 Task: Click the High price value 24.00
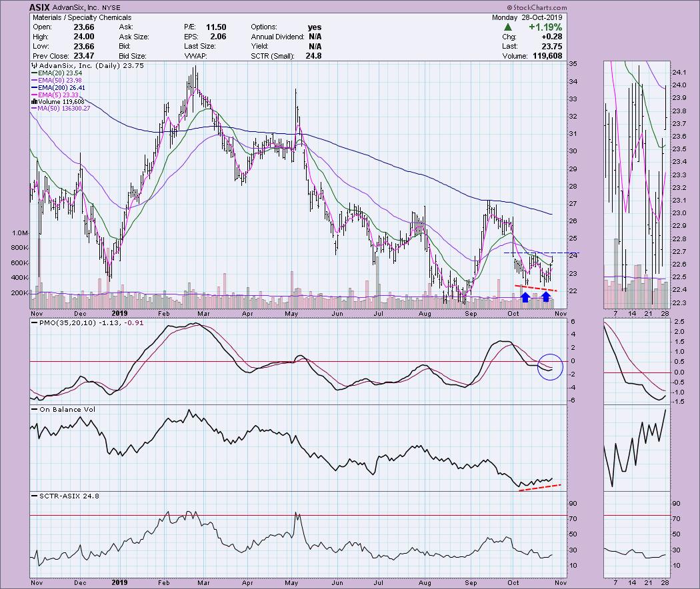83,37
